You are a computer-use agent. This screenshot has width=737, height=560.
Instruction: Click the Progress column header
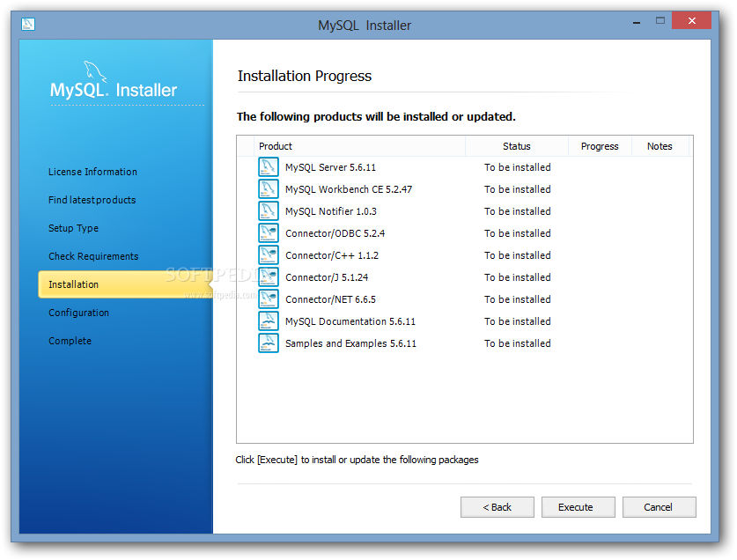pyautogui.click(x=600, y=146)
